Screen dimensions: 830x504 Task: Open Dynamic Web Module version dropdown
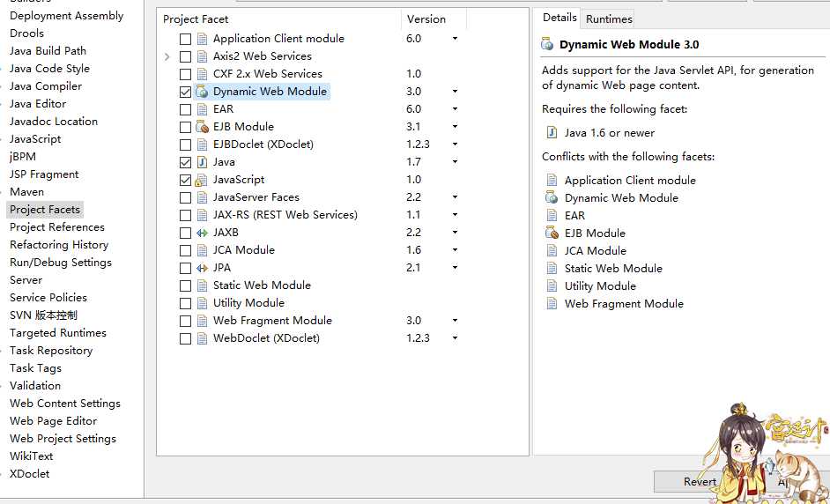455,92
